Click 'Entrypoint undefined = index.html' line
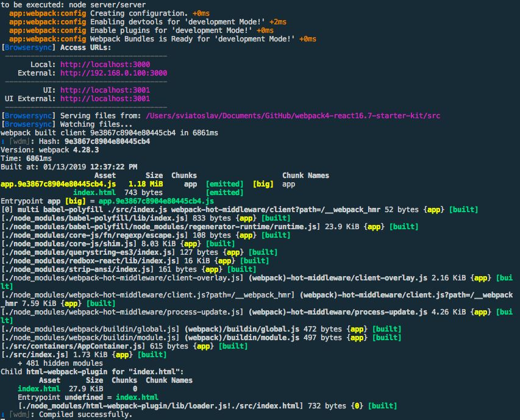The image size is (520, 420). tap(88, 397)
